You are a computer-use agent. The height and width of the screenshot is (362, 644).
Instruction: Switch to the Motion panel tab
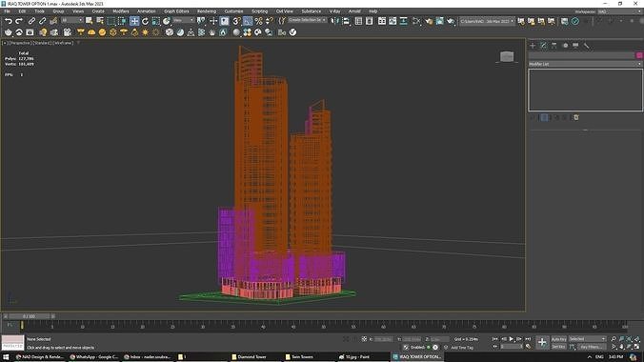(565, 46)
